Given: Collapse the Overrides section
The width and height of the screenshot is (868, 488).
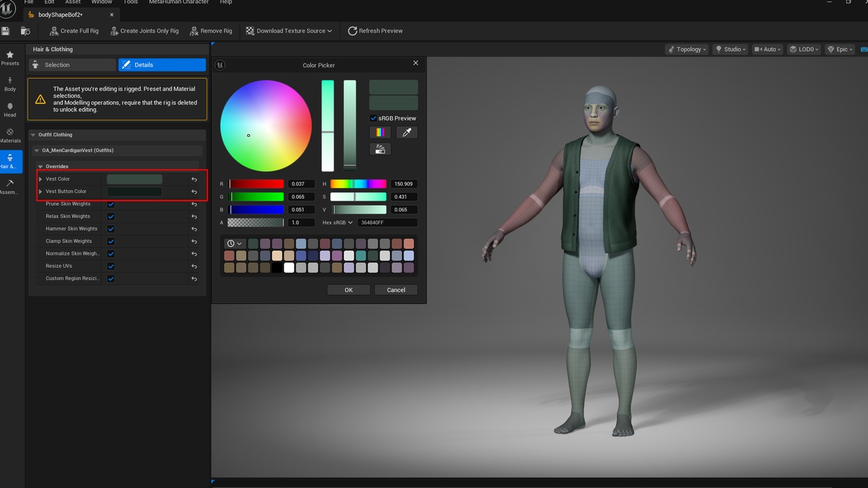Looking at the screenshot, I should coord(41,167).
